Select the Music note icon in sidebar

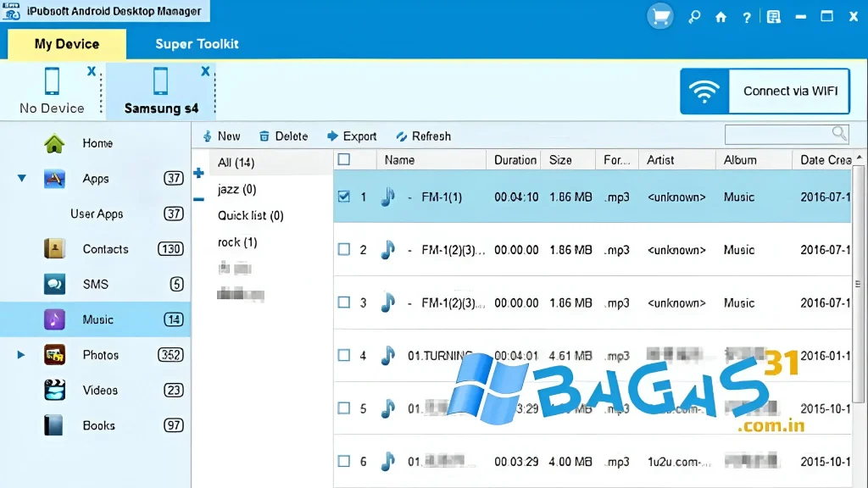[54, 319]
